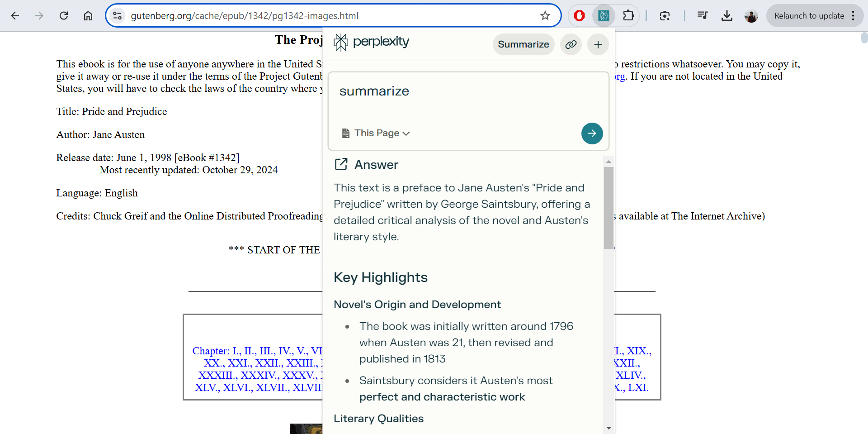Click the Google Lens screenshot search icon
This screenshot has width=868, height=434.
point(665,16)
